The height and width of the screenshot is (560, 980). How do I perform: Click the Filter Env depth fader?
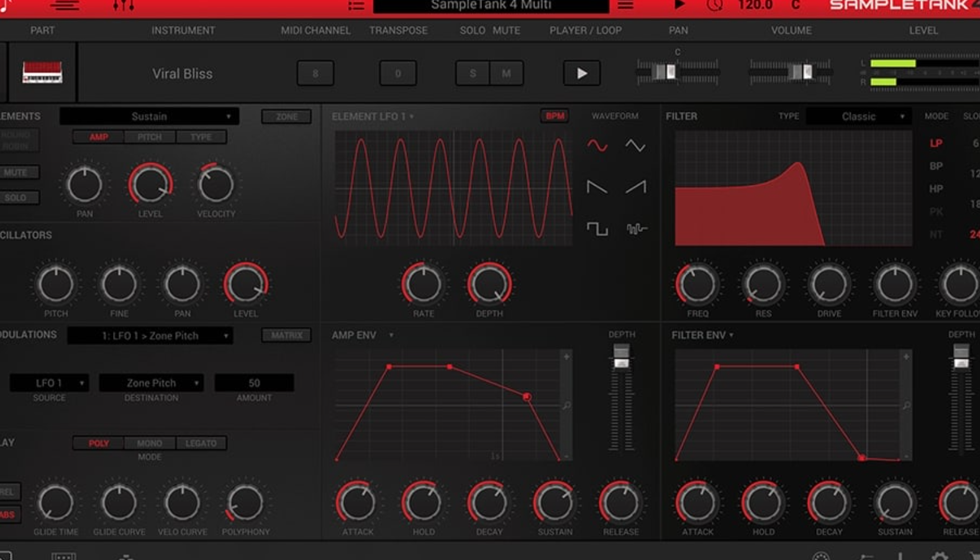point(961,356)
